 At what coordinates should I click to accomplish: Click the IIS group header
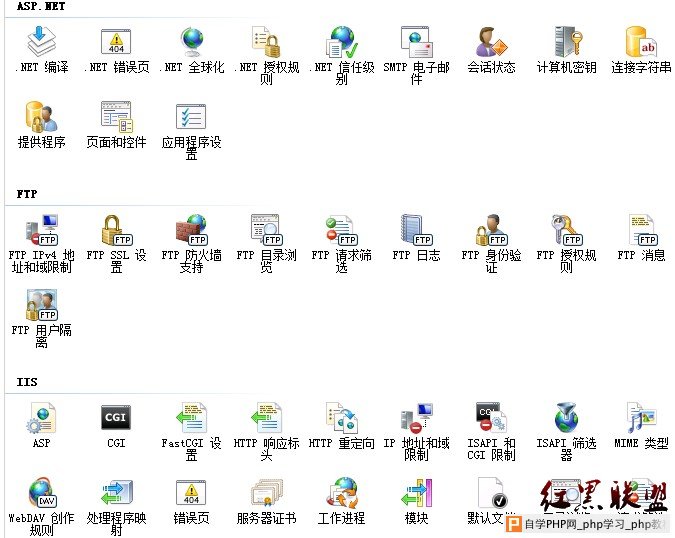pos(27,382)
